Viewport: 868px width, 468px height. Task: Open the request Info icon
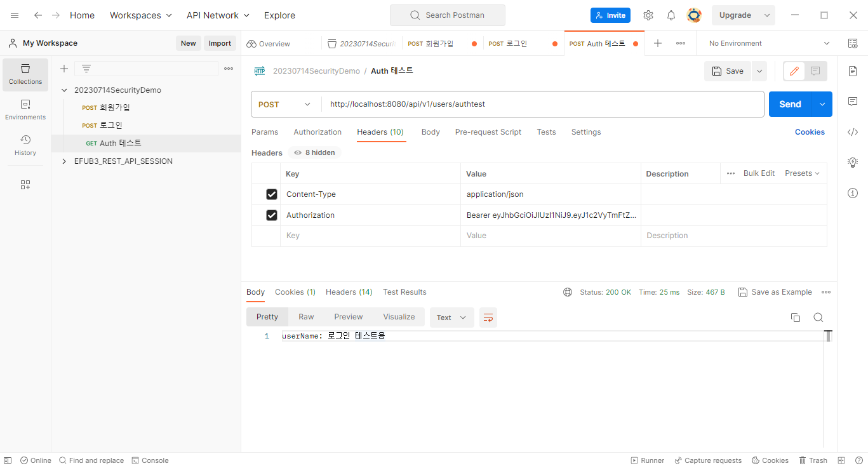[x=853, y=193]
